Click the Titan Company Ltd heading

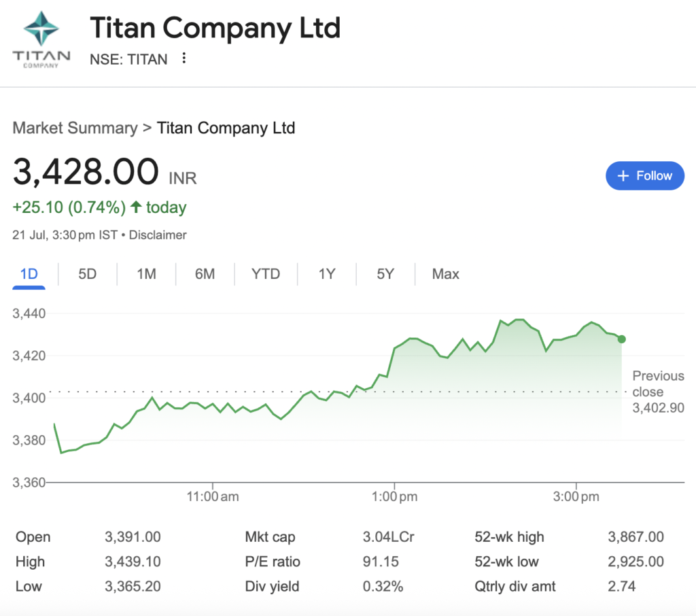tap(215, 28)
